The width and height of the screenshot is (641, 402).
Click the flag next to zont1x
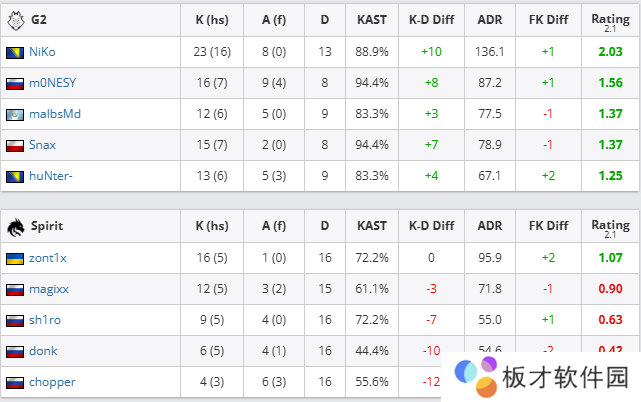14,258
